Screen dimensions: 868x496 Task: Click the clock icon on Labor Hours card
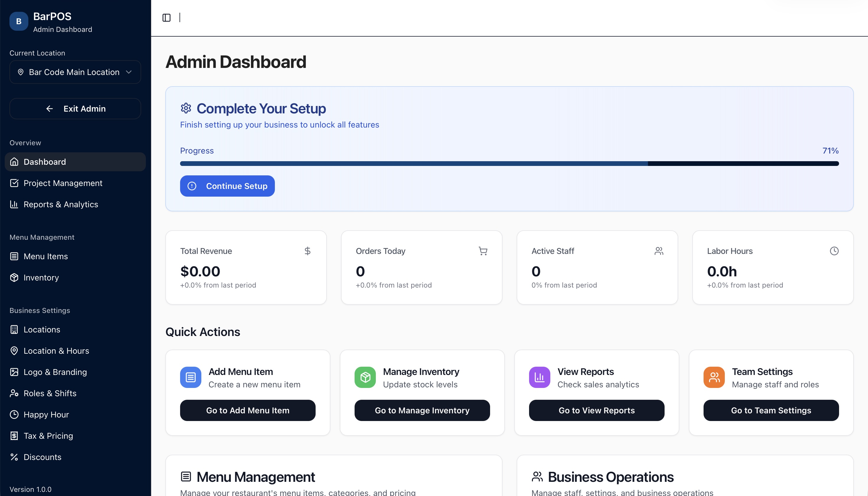pos(834,251)
